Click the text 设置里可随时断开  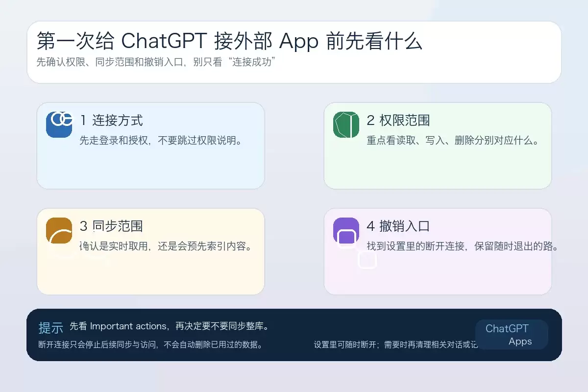[x=344, y=345]
